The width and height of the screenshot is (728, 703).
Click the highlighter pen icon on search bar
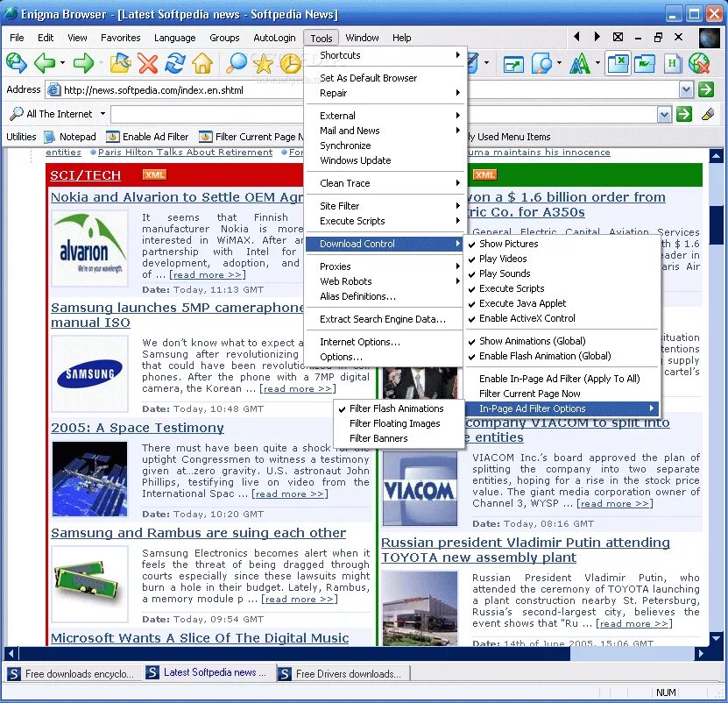point(708,114)
